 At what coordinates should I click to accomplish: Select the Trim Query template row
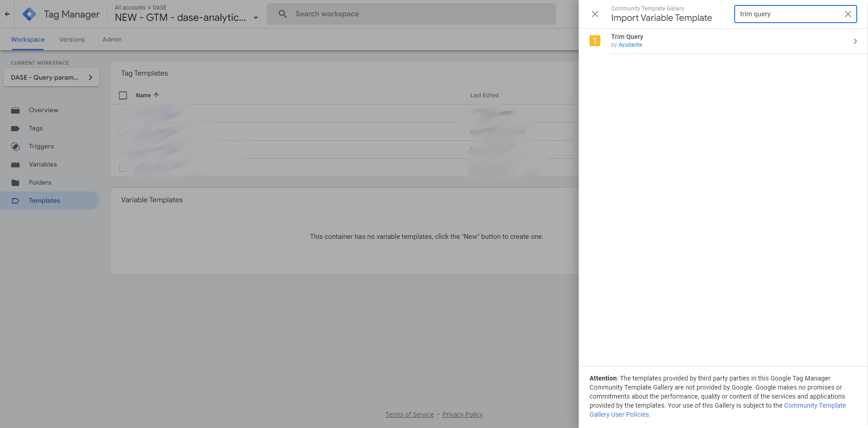(723, 41)
